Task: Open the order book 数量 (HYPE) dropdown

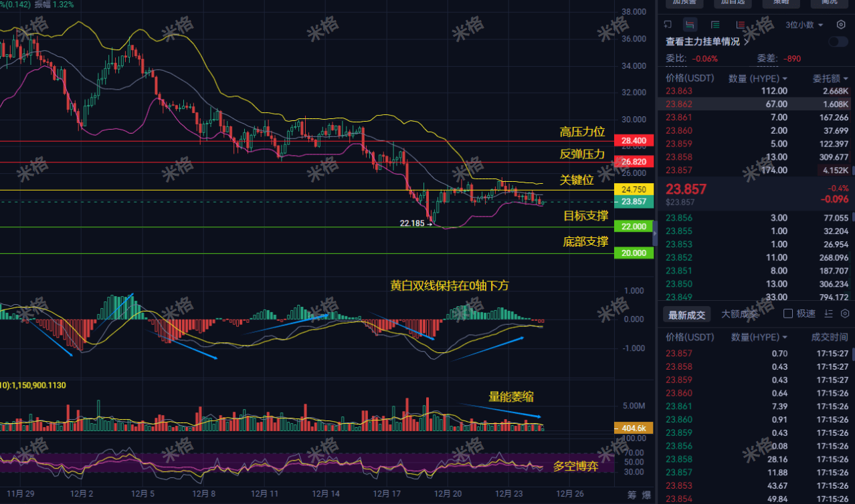Action: (x=758, y=78)
